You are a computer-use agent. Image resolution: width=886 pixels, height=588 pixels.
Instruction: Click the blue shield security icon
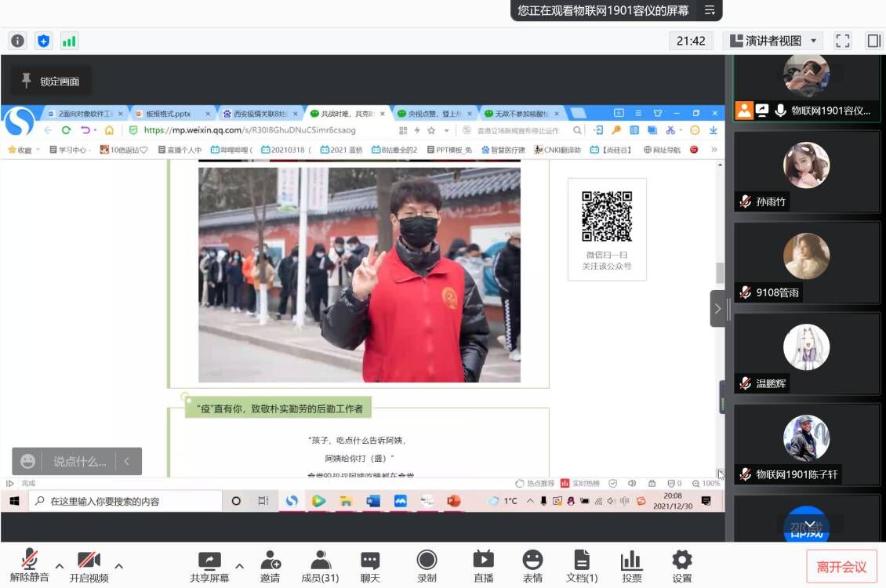(x=43, y=41)
